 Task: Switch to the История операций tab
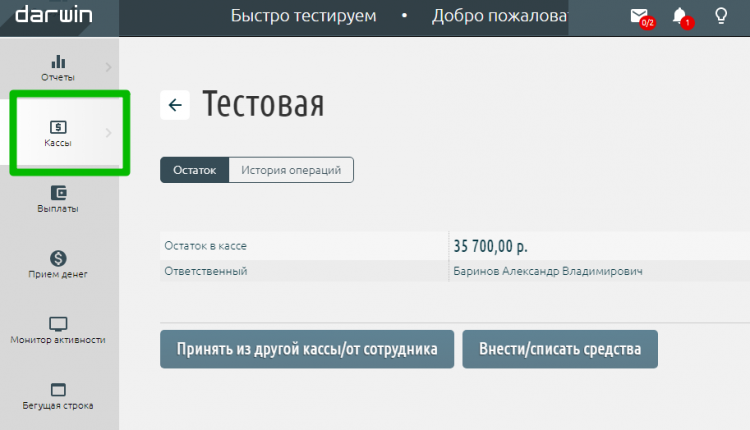(291, 170)
